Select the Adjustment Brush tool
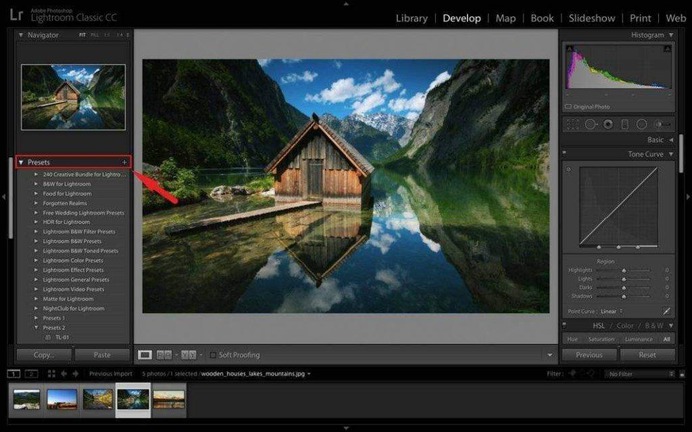The width and height of the screenshot is (692, 432). (x=661, y=124)
